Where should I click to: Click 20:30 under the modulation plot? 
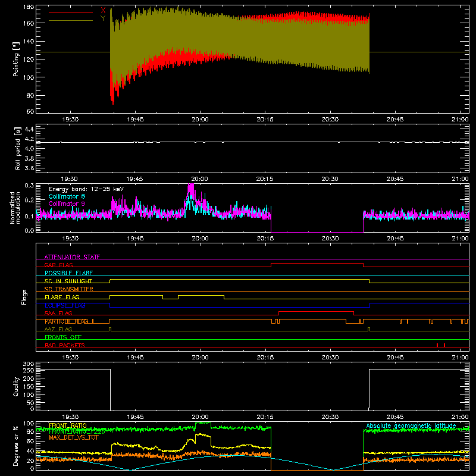coord(330,239)
